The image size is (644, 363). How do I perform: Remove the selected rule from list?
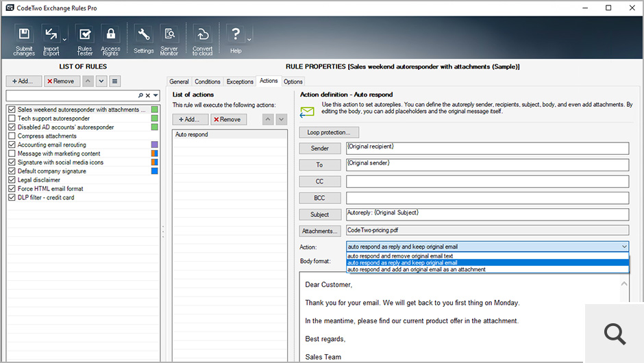61,81
